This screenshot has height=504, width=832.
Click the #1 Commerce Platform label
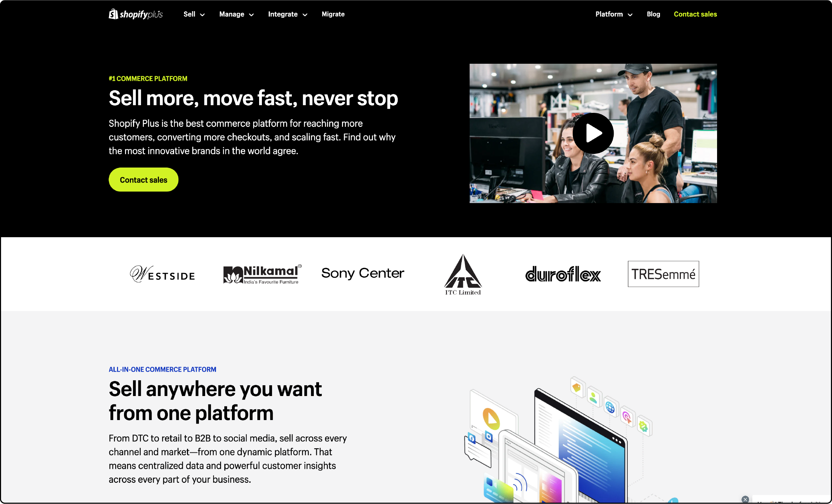pos(148,78)
